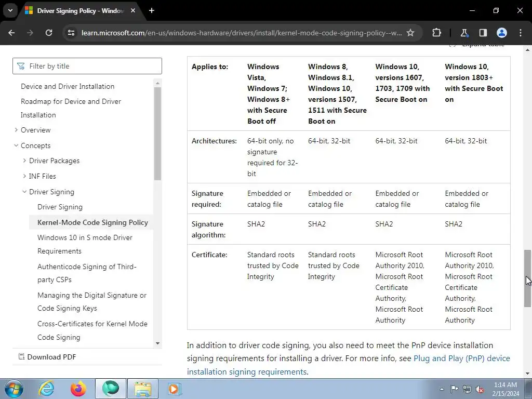Open the Driver Signing child page
Image resolution: width=532 pixels, height=399 pixels.
coord(60,207)
